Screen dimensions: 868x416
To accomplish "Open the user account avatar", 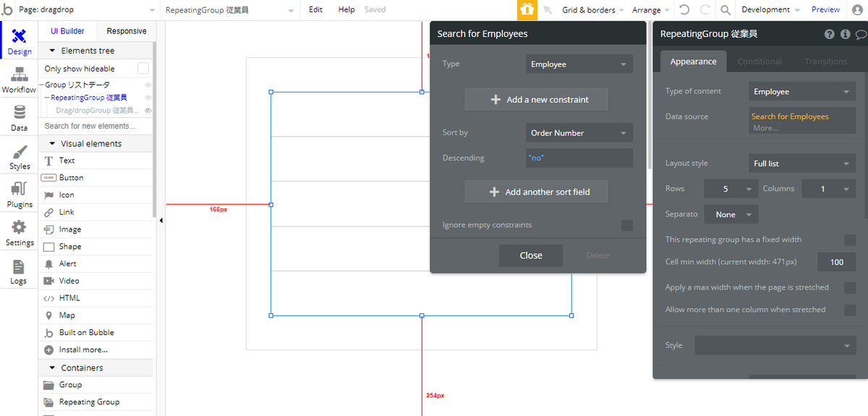I will pos(858,10).
